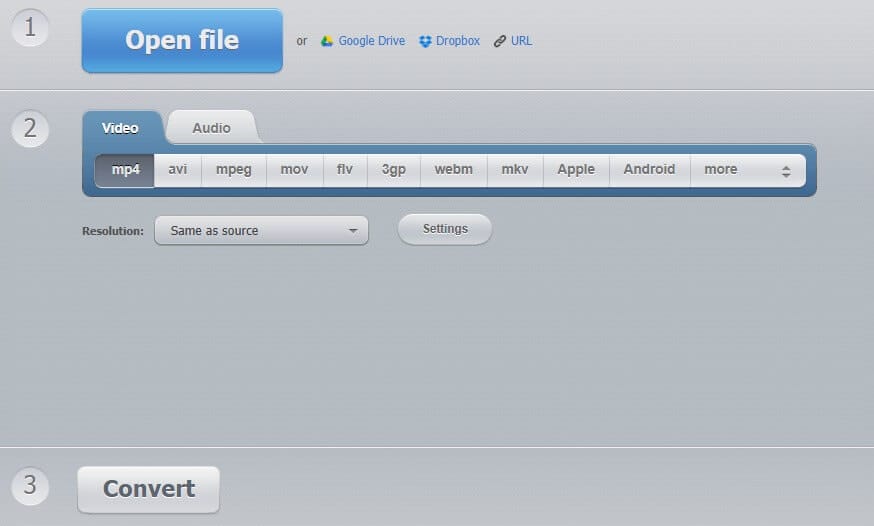Select the Apple device preset
The image size is (874, 526).
(x=576, y=170)
